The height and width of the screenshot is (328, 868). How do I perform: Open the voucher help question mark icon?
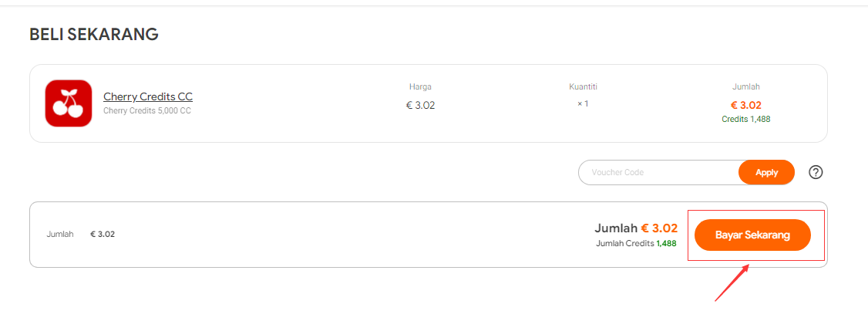[x=816, y=172]
